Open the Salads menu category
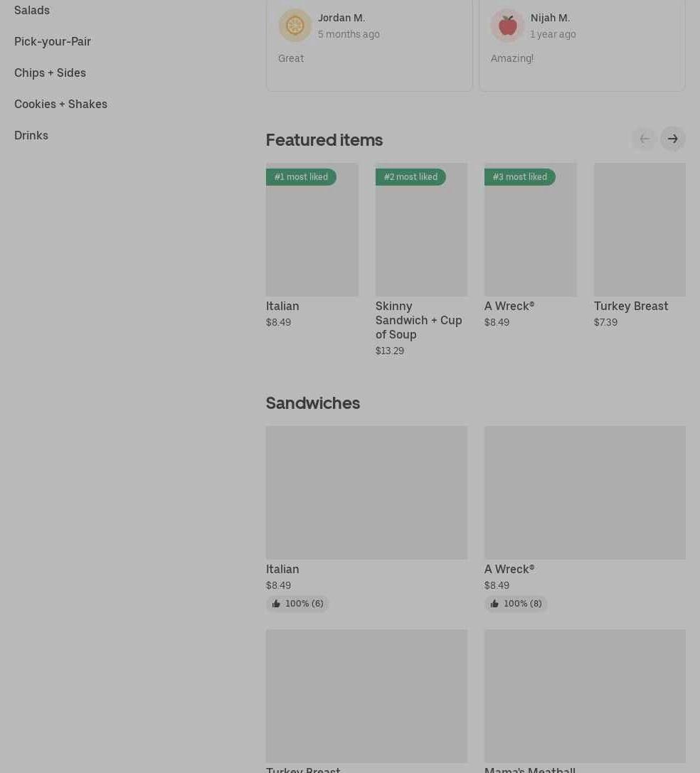Image resolution: width=700 pixels, height=773 pixels. pyautogui.click(x=32, y=10)
